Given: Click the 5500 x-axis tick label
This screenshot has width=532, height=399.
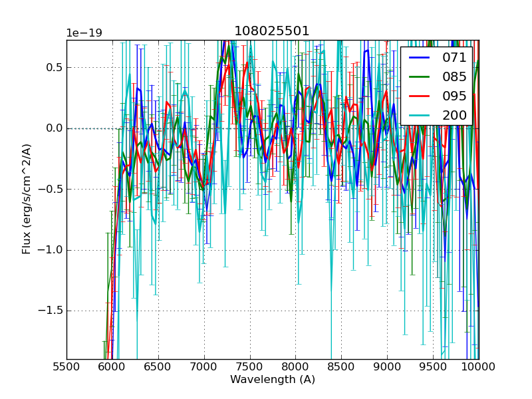Looking at the screenshot, I should 66,366.
